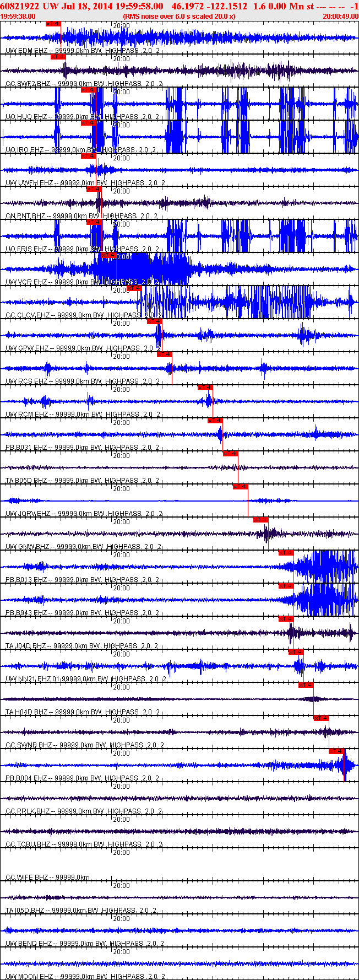Image resolution: width=359 pixels, height=980 pixels.
Task: Click the start time 19:59:38.00 label
Action: pos(18,17)
